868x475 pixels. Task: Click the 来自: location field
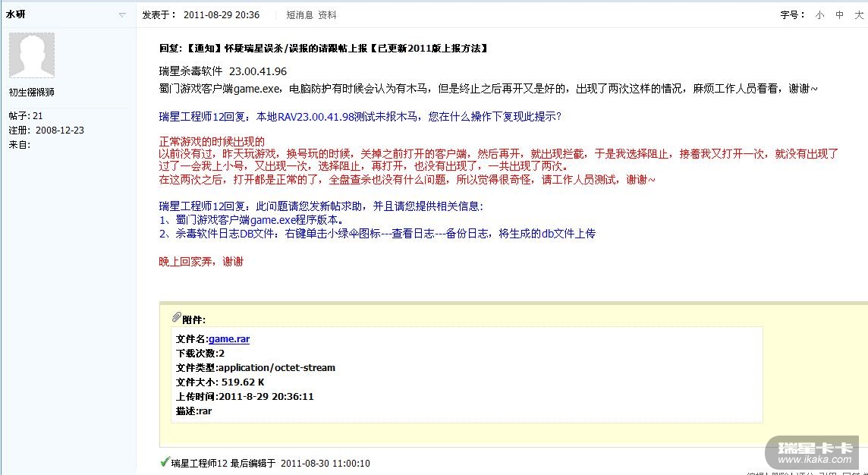pyautogui.click(x=20, y=145)
